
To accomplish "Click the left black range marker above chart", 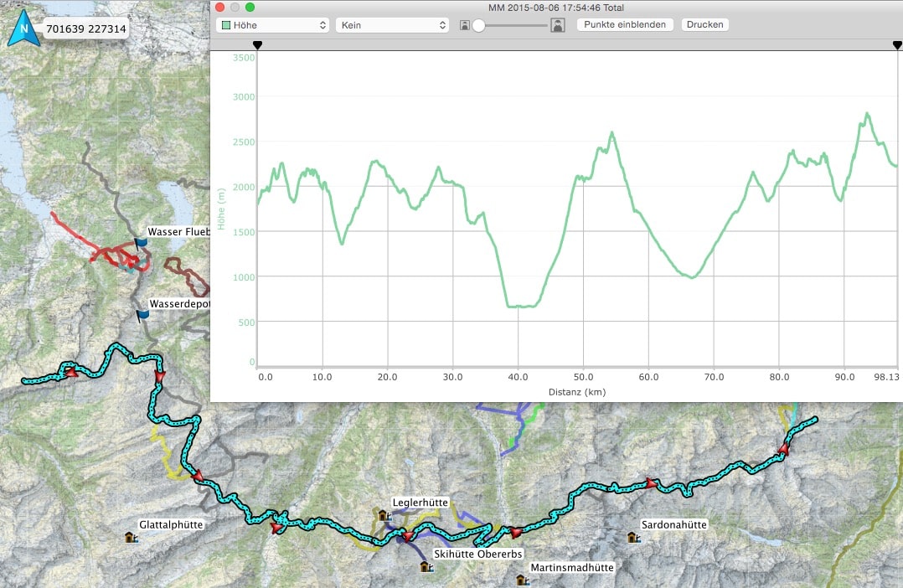I will [257, 45].
